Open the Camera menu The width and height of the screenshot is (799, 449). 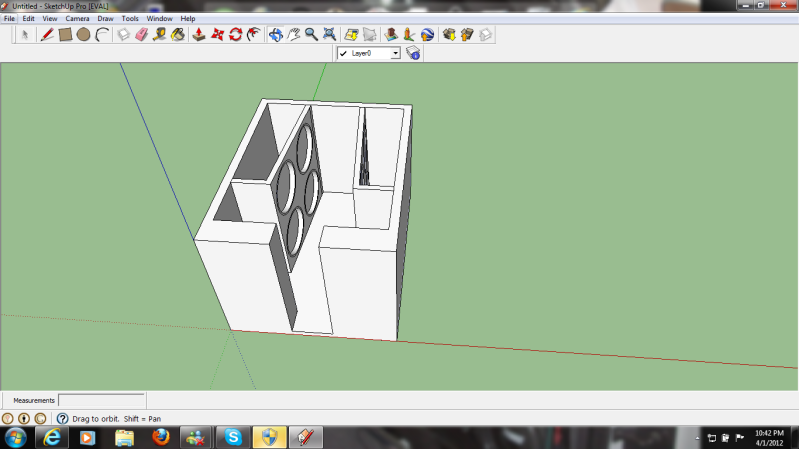(x=77, y=18)
